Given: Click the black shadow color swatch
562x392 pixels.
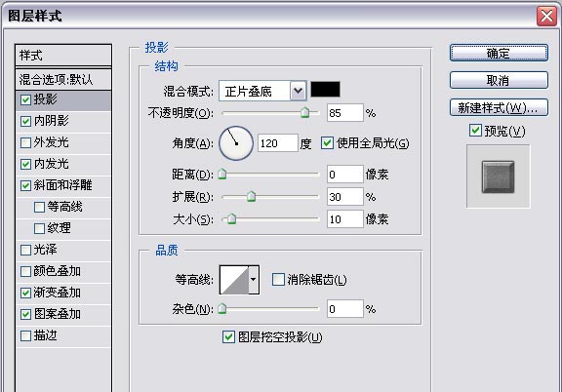Looking at the screenshot, I should pos(325,90).
